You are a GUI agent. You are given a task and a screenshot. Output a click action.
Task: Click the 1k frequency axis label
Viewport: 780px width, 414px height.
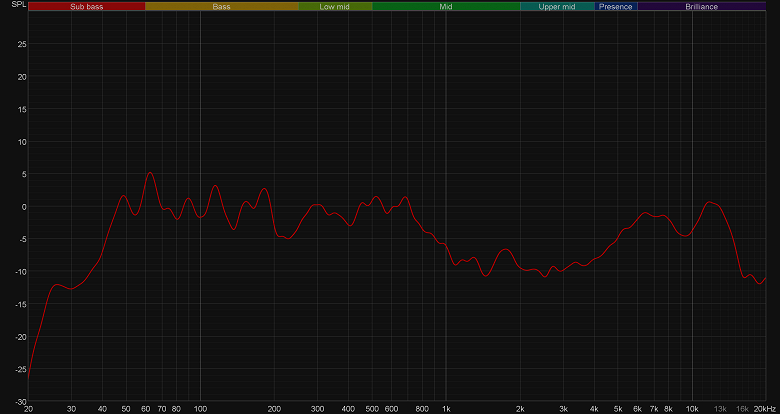coord(447,409)
